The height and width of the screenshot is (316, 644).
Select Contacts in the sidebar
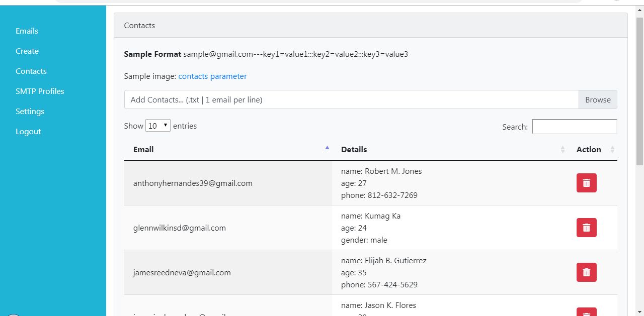[31, 71]
